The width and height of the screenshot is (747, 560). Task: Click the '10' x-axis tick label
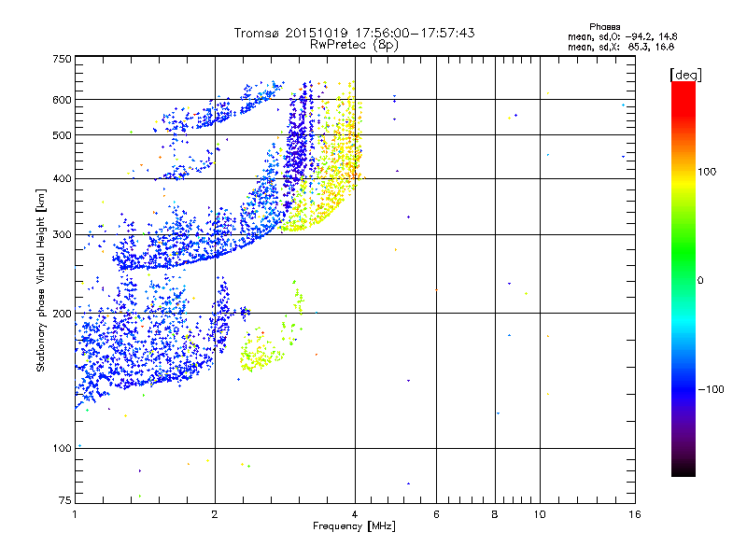(x=540, y=514)
